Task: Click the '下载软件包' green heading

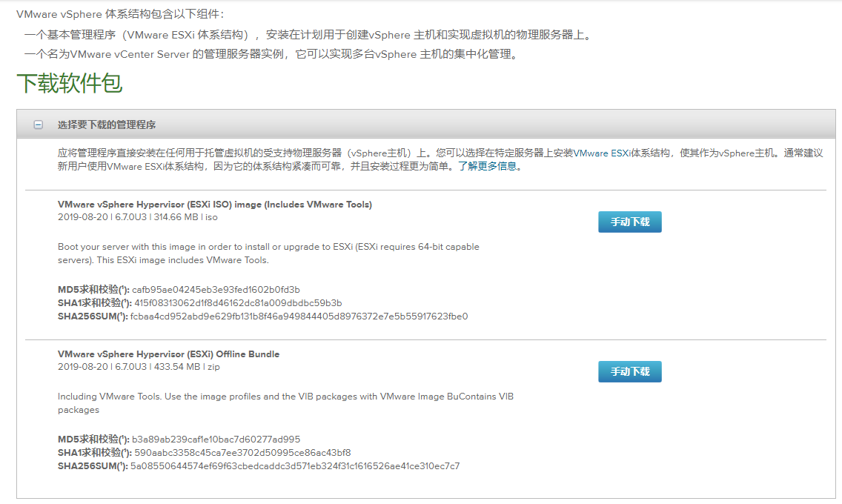Action: (69, 84)
